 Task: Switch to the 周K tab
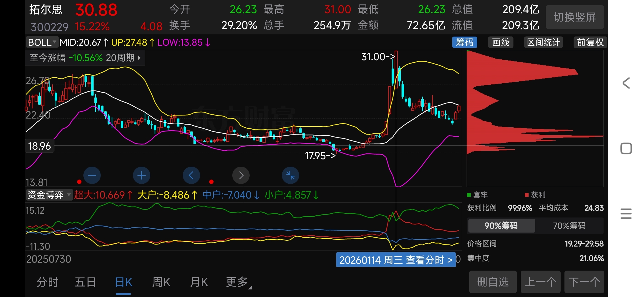point(161,282)
